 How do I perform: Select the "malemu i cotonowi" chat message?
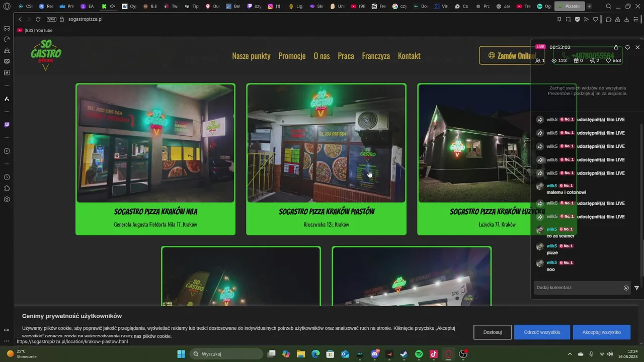pyautogui.click(x=566, y=192)
